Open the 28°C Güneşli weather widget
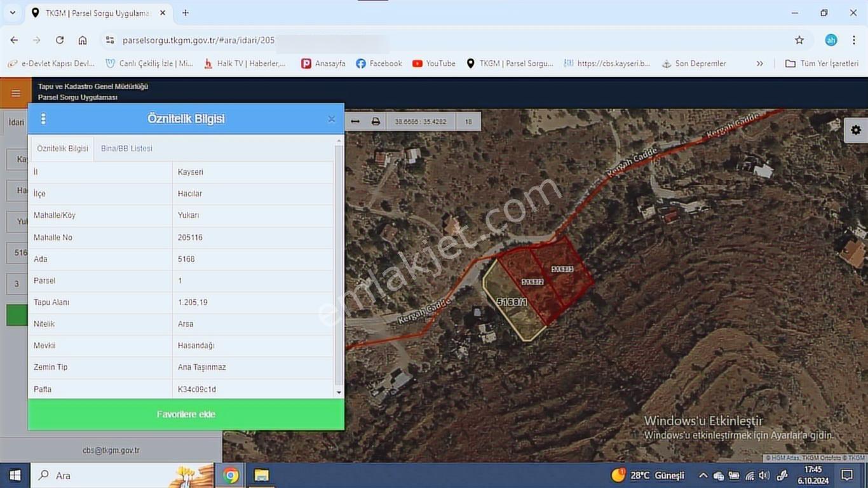 [x=648, y=475]
